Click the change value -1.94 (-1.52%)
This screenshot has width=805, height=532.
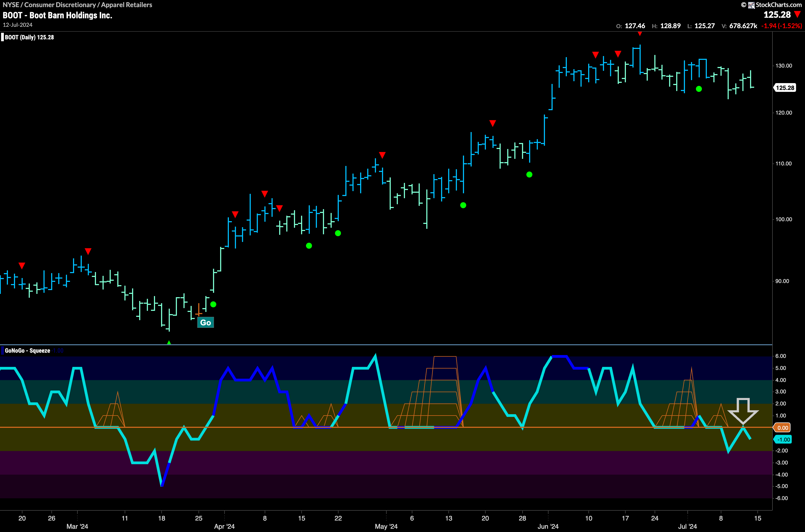(x=781, y=26)
